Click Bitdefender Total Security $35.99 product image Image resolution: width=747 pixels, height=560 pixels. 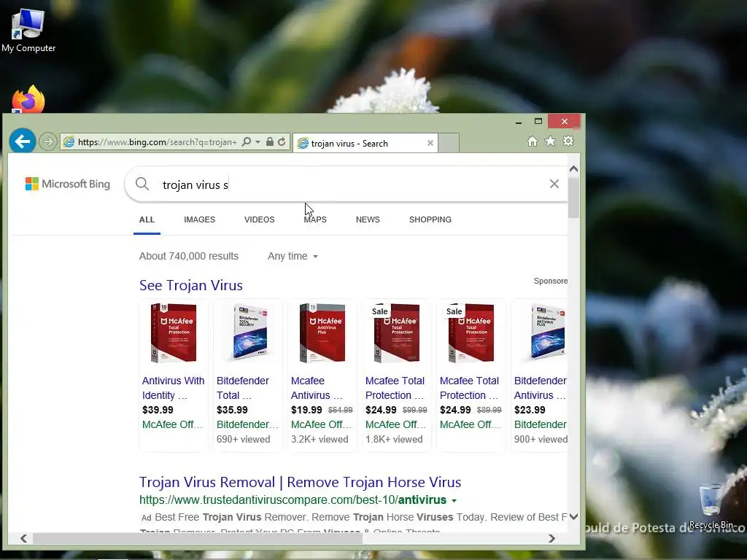[x=249, y=332]
